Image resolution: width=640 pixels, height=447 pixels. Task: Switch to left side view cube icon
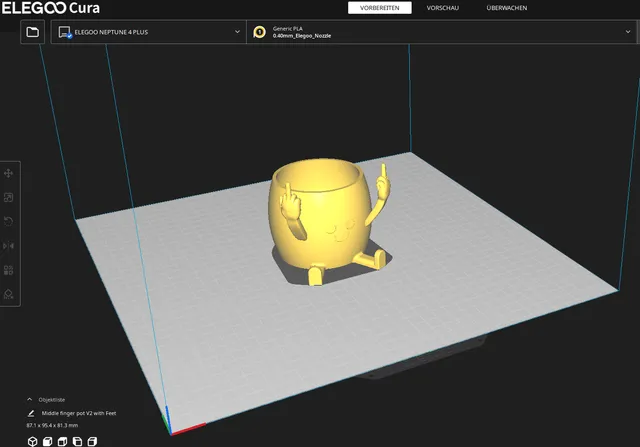(77, 441)
